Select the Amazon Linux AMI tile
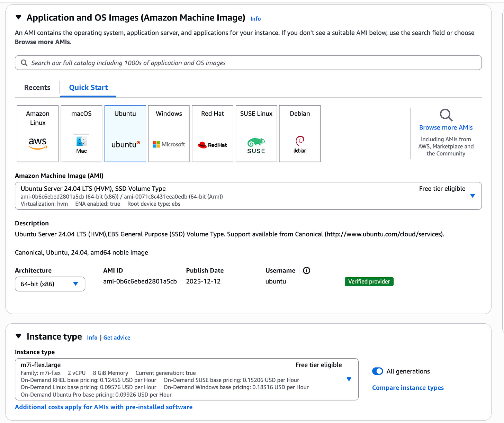 (x=38, y=134)
